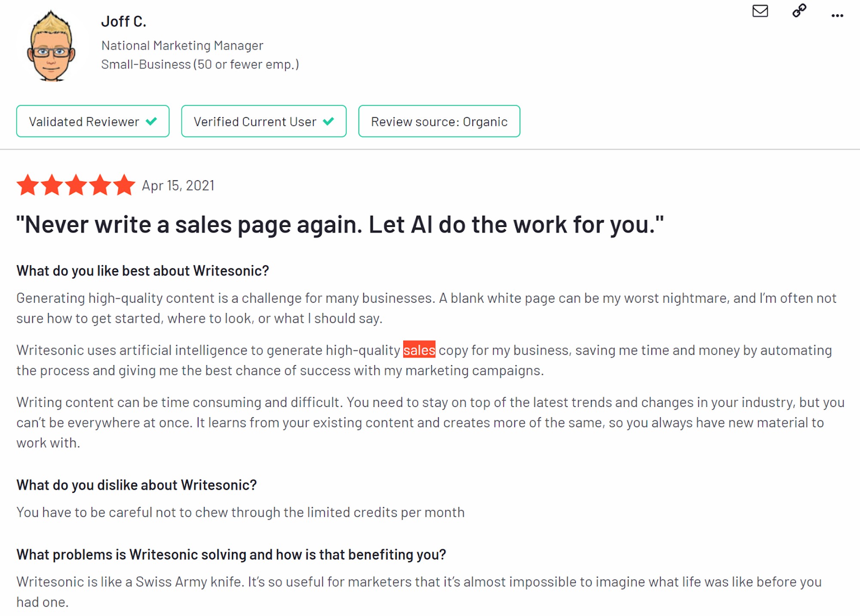Click Joff C.'s avatar image
The image size is (860, 616).
tap(51, 46)
